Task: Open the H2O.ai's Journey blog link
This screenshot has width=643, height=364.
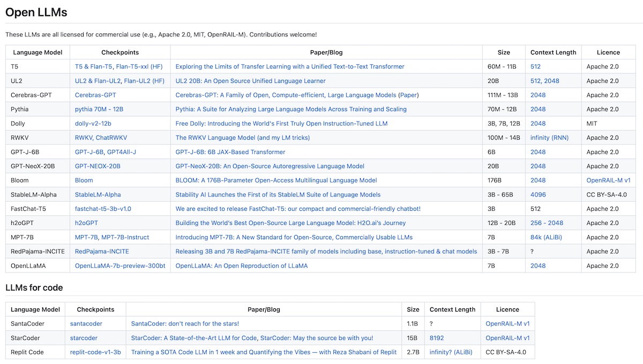Action: [x=291, y=223]
